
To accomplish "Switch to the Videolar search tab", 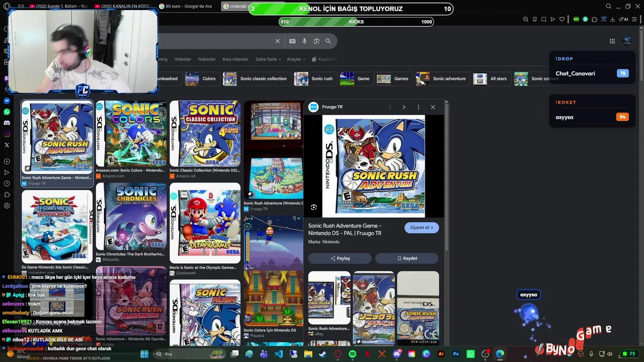I will [x=183, y=59].
